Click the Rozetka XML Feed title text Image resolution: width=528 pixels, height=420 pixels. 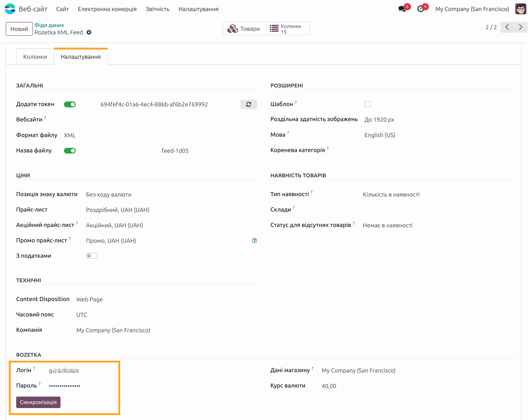(x=59, y=32)
